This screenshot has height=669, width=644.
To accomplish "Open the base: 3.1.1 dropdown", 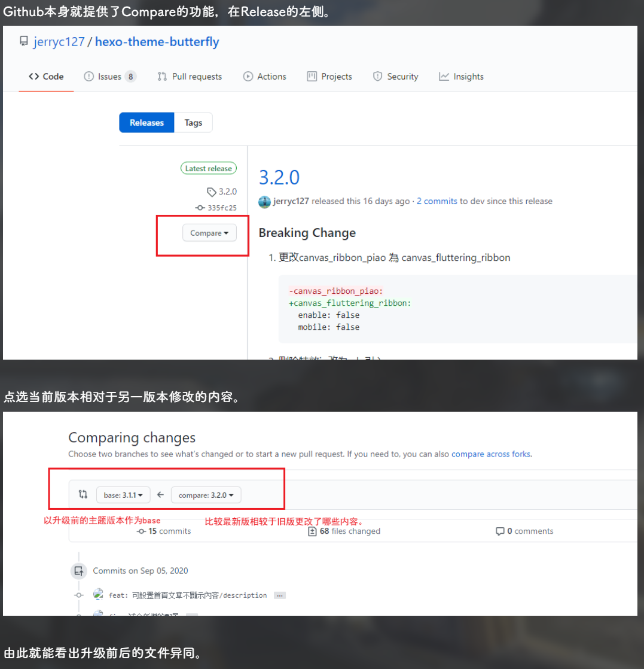I will pyautogui.click(x=123, y=495).
